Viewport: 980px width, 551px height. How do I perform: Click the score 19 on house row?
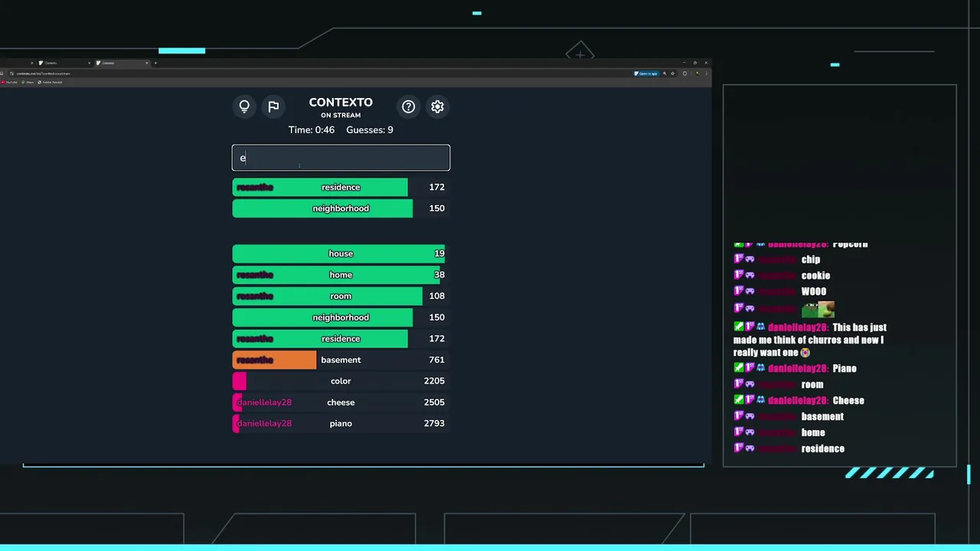(x=439, y=253)
